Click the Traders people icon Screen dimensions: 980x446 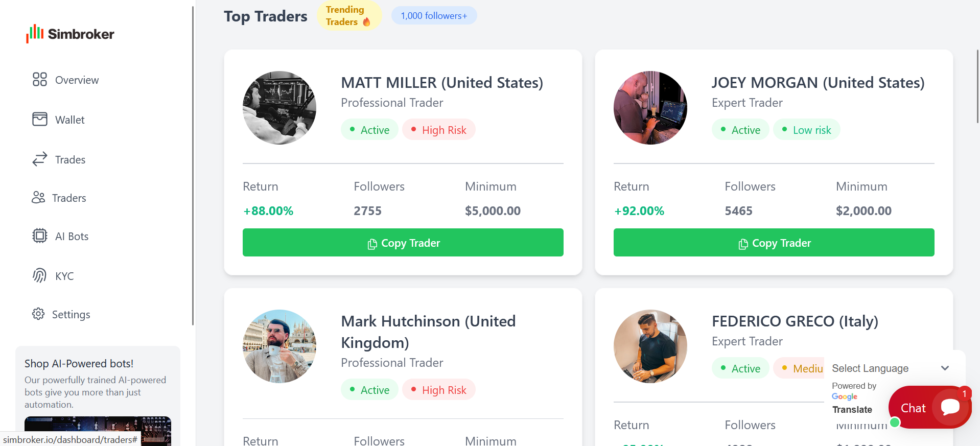click(x=38, y=197)
